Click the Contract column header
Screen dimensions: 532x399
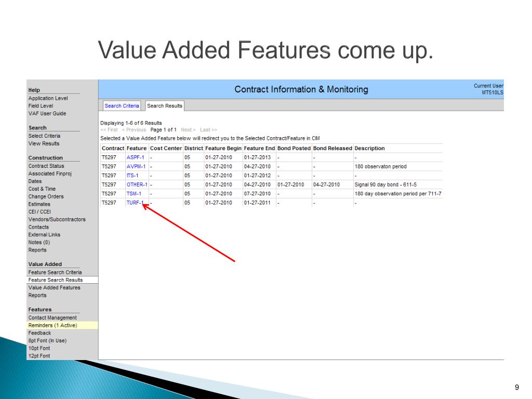coord(113,148)
